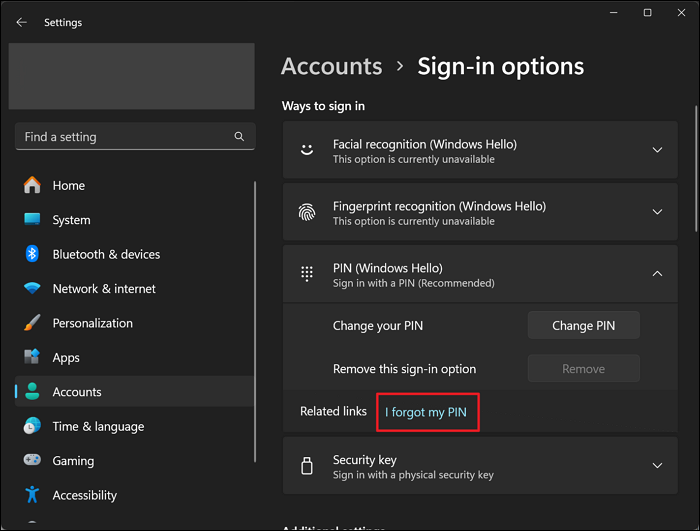Select the Network & internet icon
The width and height of the screenshot is (700, 531).
click(33, 289)
